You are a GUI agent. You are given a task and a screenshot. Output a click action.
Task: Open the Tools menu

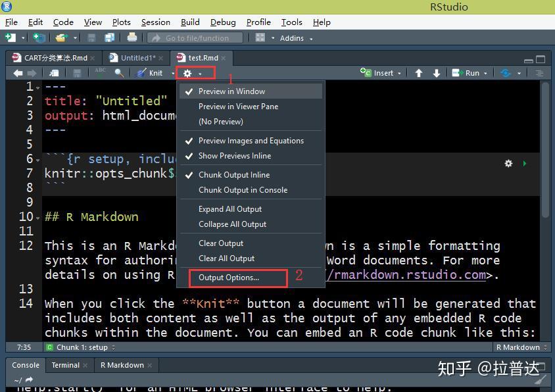pos(292,22)
